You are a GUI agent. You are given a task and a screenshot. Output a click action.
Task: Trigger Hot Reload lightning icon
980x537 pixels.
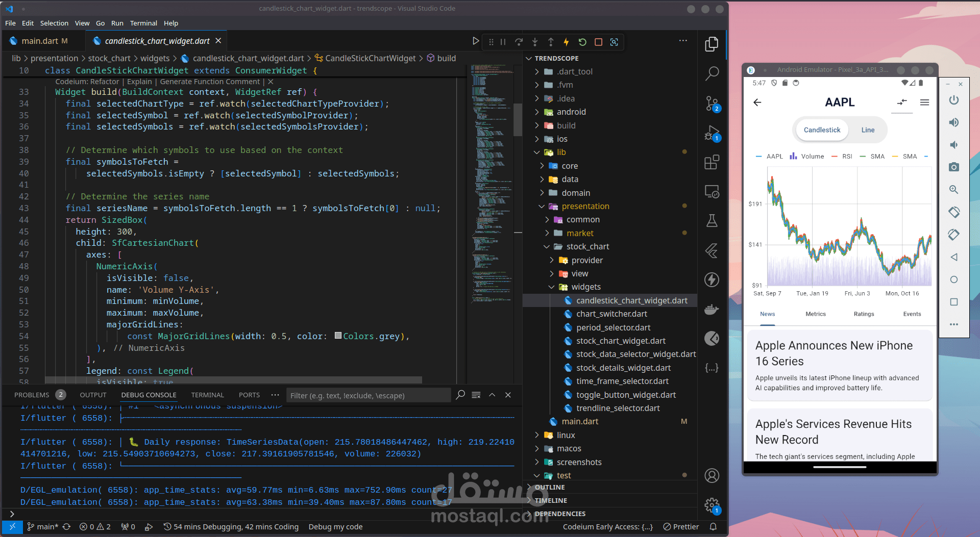click(x=566, y=42)
